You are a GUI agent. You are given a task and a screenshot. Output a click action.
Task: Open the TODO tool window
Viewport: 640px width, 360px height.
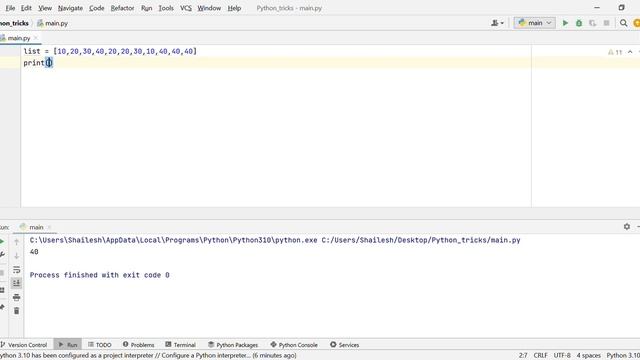100,345
